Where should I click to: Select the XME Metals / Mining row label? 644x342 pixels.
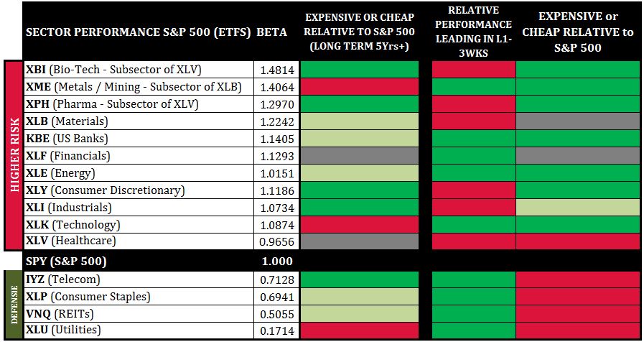tap(134, 87)
